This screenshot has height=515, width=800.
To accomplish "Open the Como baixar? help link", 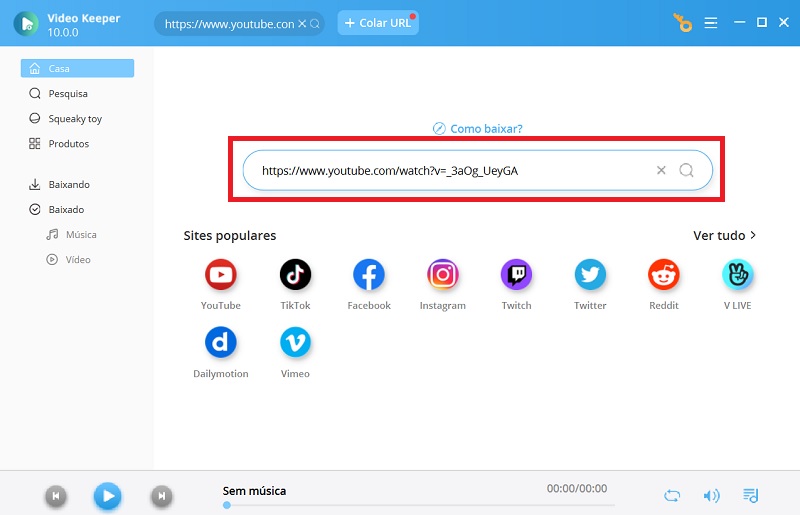I will (486, 129).
